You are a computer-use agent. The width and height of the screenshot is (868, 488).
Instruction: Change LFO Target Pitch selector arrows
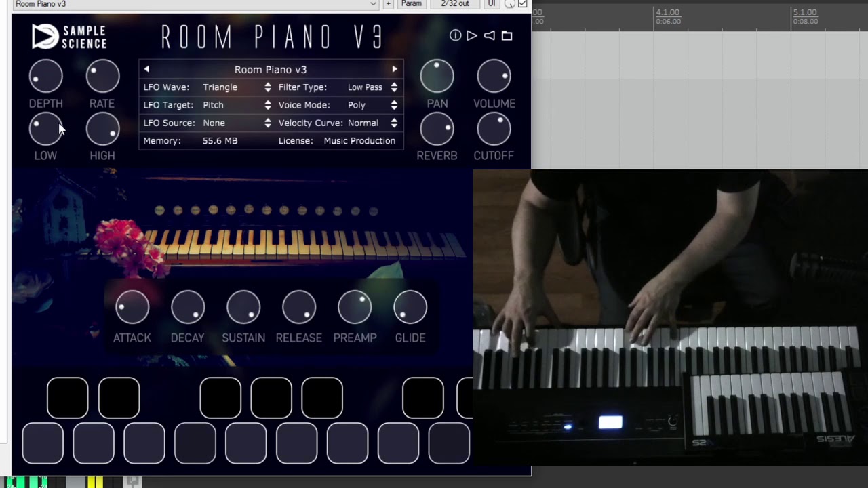coord(268,105)
